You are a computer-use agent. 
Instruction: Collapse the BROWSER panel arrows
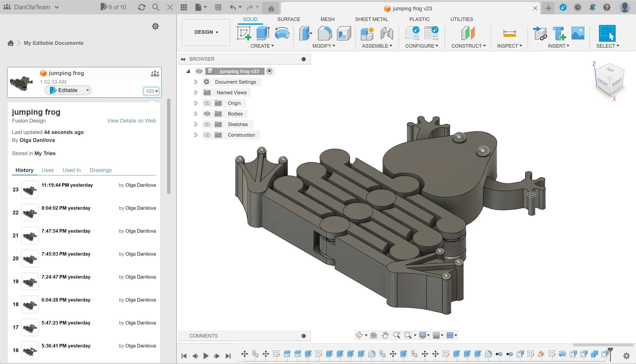click(183, 59)
